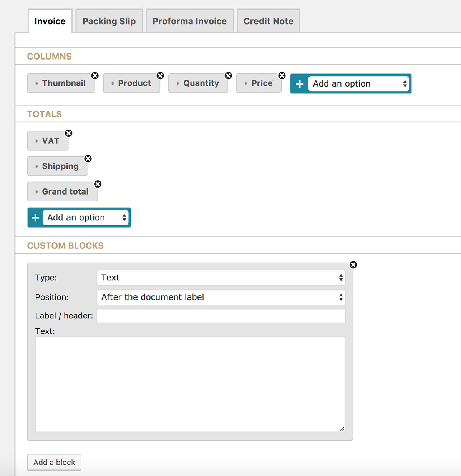Click inside the Text textarea
The image size is (461, 476).
(190, 384)
